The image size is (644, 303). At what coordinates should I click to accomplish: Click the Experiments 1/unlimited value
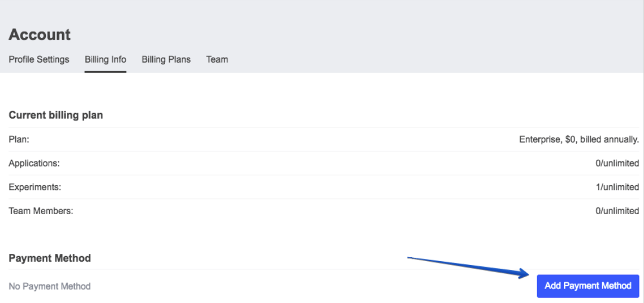point(617,187)
